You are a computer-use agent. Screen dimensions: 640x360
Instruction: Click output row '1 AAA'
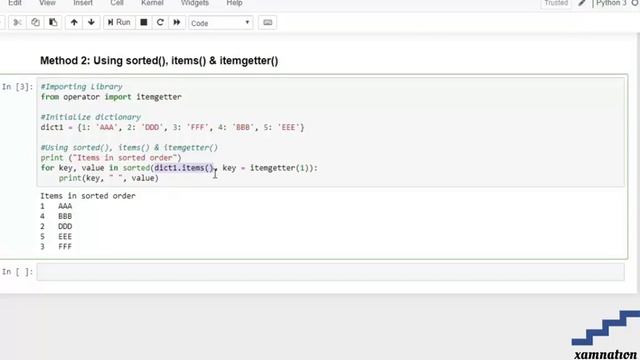click(56, 206)
